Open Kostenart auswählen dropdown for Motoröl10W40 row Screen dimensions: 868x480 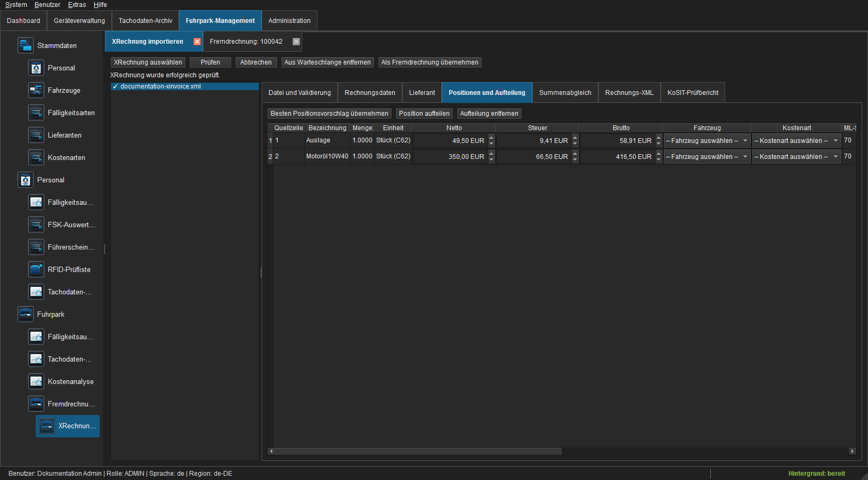click(x=797, y=157)
